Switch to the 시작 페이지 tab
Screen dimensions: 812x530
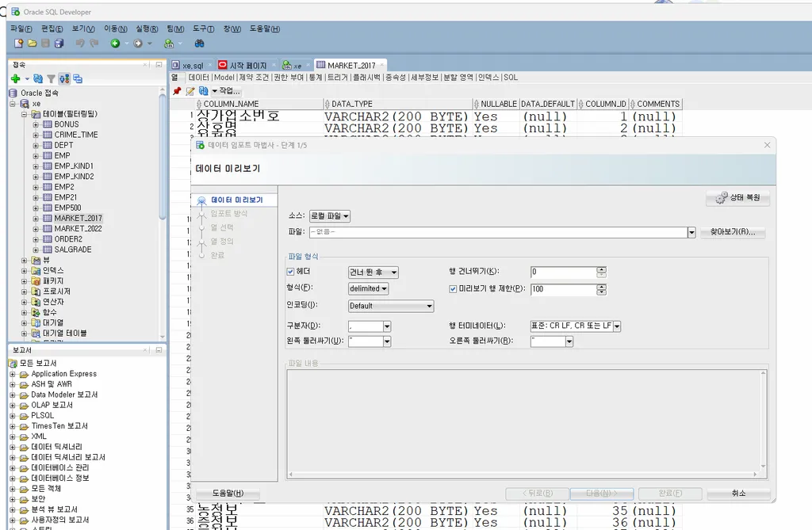(x=248, y=66)
